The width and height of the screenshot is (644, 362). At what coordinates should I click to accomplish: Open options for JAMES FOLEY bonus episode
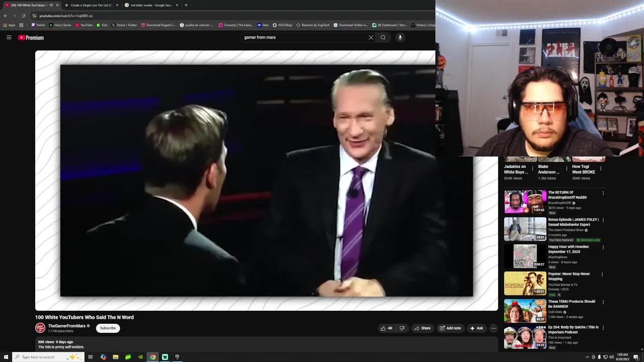pyautogui.click(x=603, y=220)
